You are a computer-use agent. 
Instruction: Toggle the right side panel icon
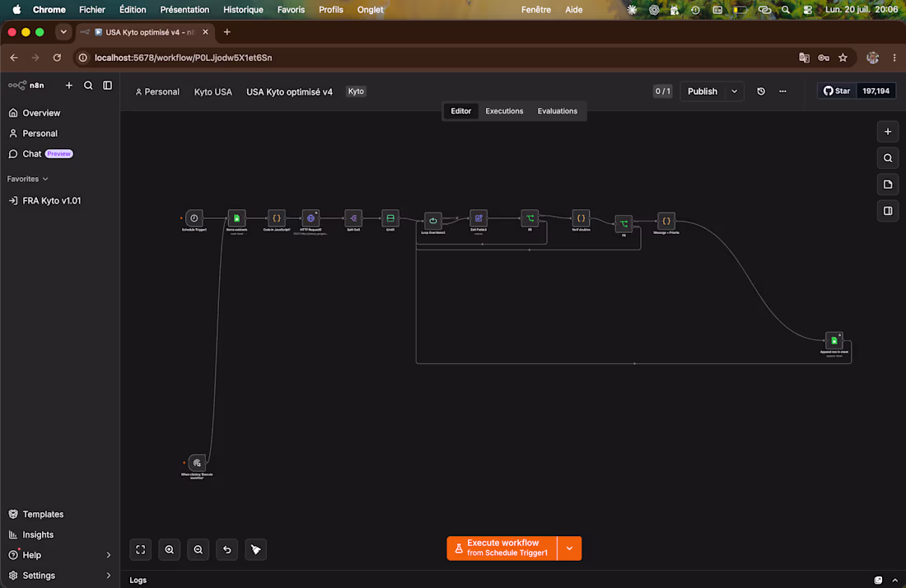point(888,212)
